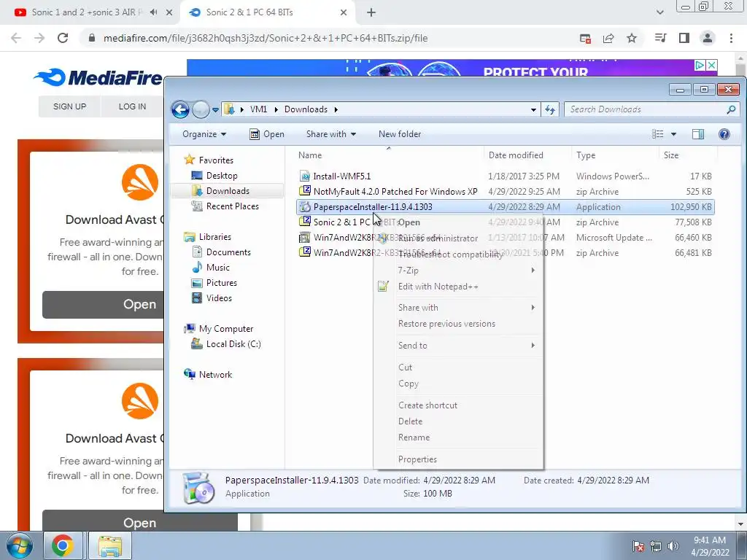Open Videos library in sidebar
The width and height of the screenshot is (747, 560).
pos(219,298)
